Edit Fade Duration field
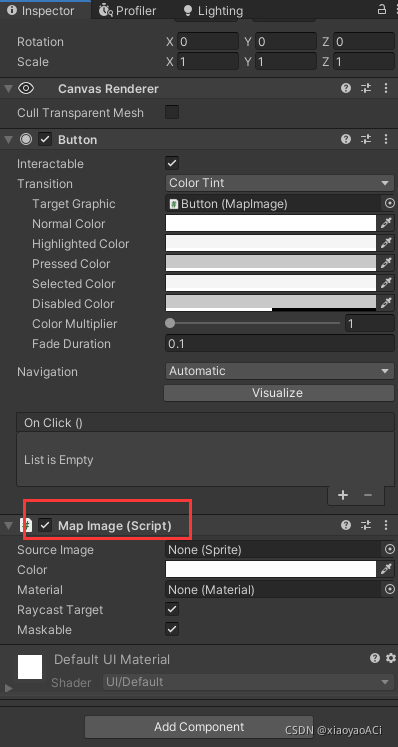This screenshot has height=747, width=398. pyautogui.click(x=280, y=344)
